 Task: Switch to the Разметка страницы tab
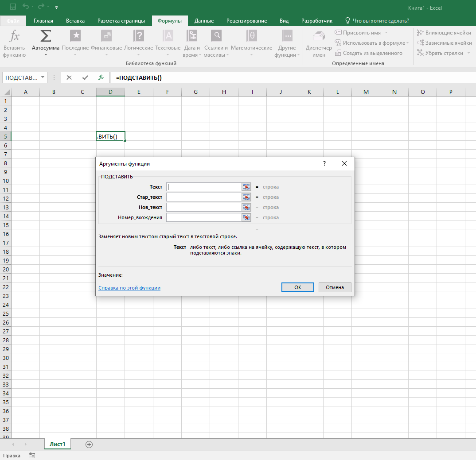coord(121,21)
